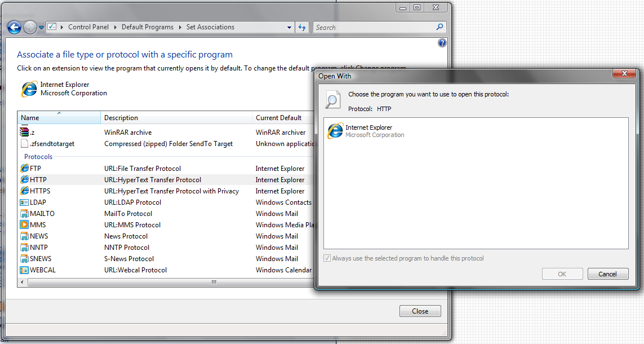The image size is (644, 344).
Task: Sort by the Description column header
Action: point(176,117)
